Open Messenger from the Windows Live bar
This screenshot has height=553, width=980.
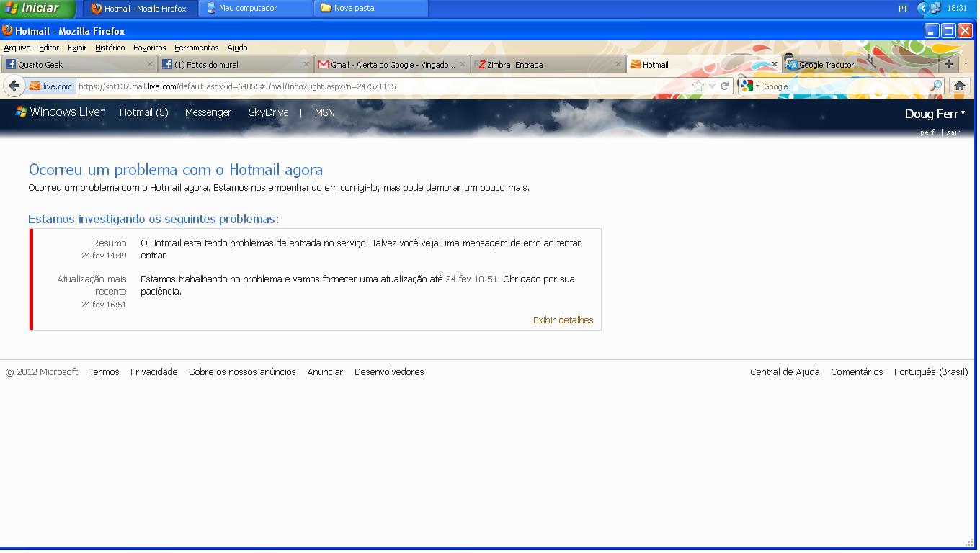coord(208,112)
